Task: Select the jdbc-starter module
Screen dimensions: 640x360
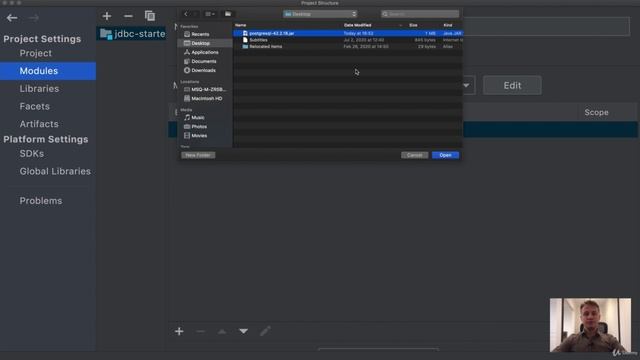Action: point(131,33)
